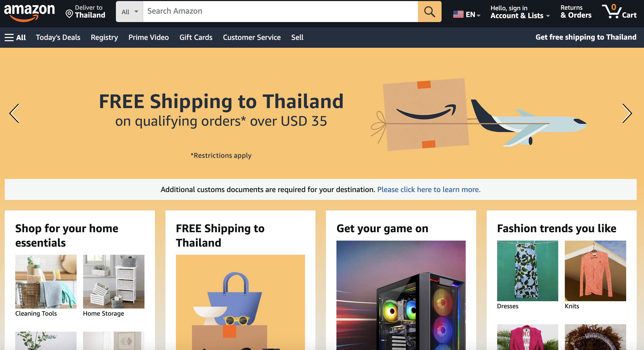Advance to next banner slide arrow
The image size is (644, 350).
pyautogui.click(x=627, y=113)
